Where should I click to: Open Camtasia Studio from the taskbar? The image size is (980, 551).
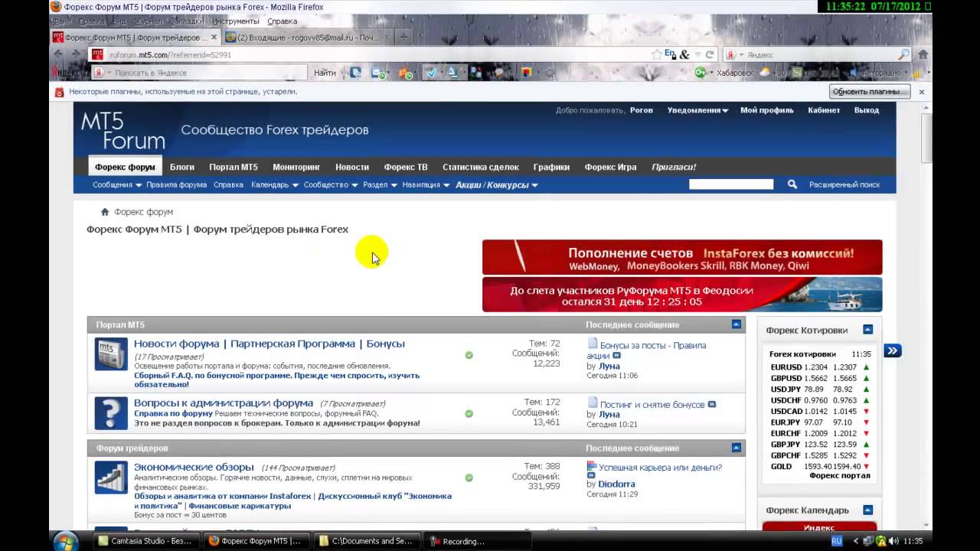[x=147, y=541]
